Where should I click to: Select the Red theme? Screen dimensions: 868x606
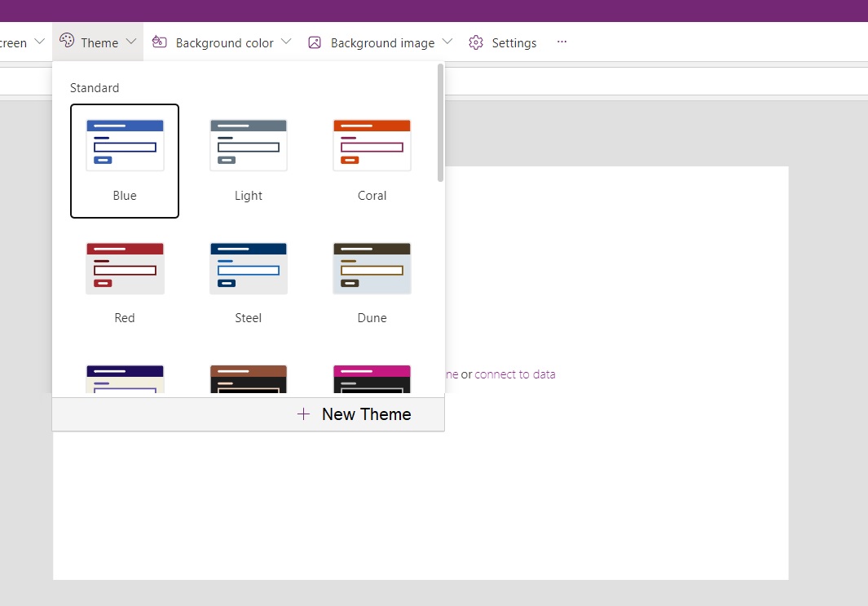tap(124, 268)
